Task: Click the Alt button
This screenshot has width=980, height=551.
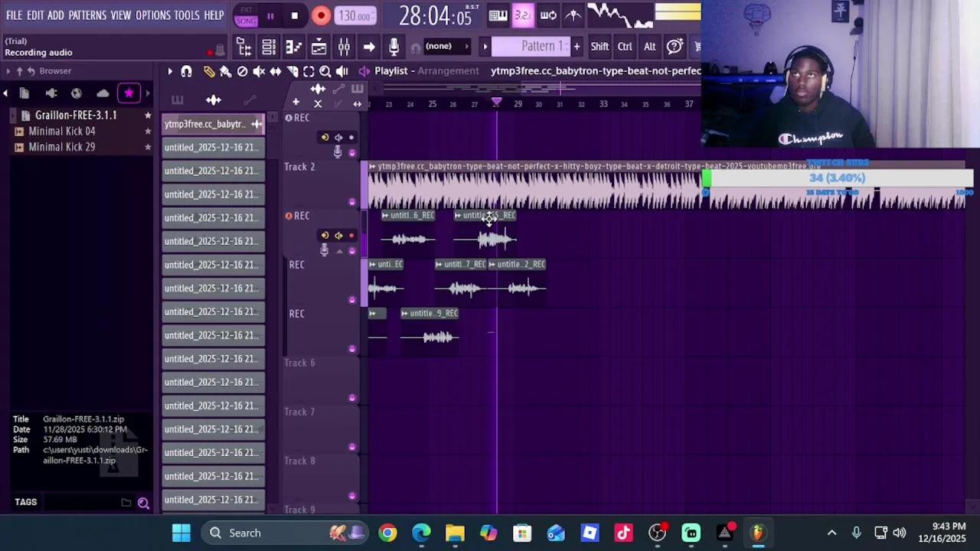Action: click(x=649, y=47)
